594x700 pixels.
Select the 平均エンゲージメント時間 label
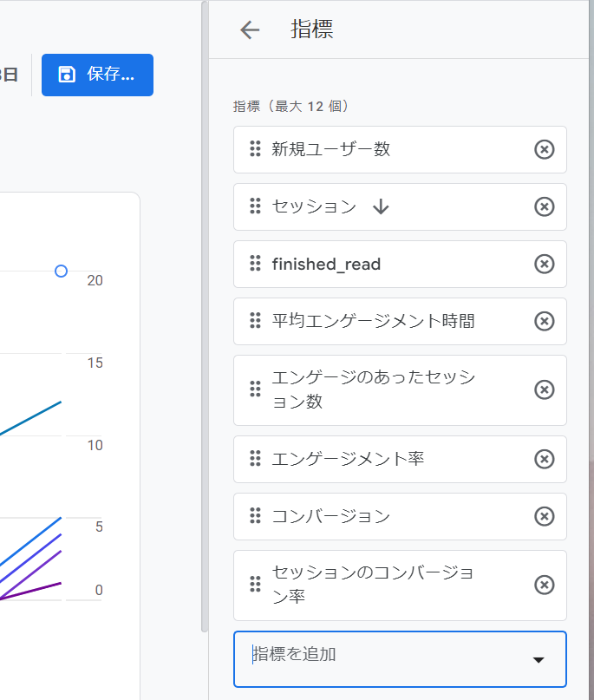click(x=373, y=321)
